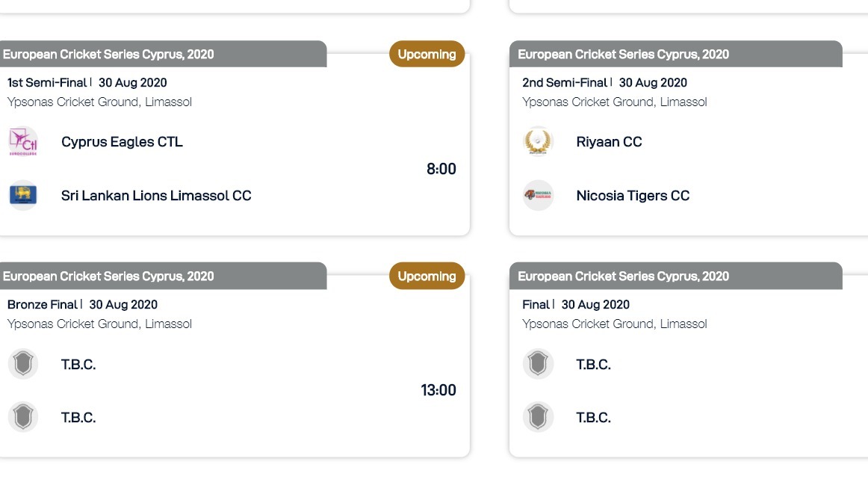This screenshot has height=488, width=868.
Task: Click first T.B.C. shield icon in Final card
Action: click(x=538, y=364)
